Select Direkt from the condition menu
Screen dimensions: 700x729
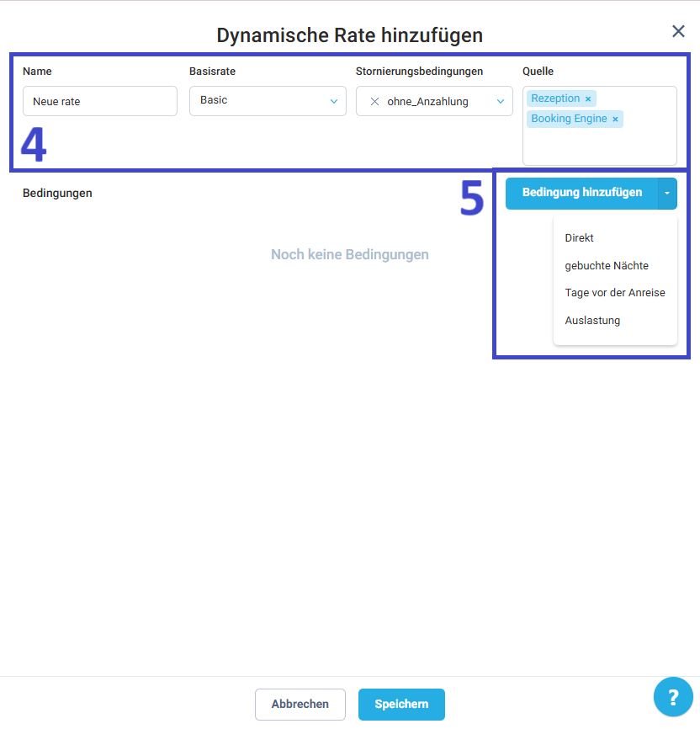tap(580, 238)
